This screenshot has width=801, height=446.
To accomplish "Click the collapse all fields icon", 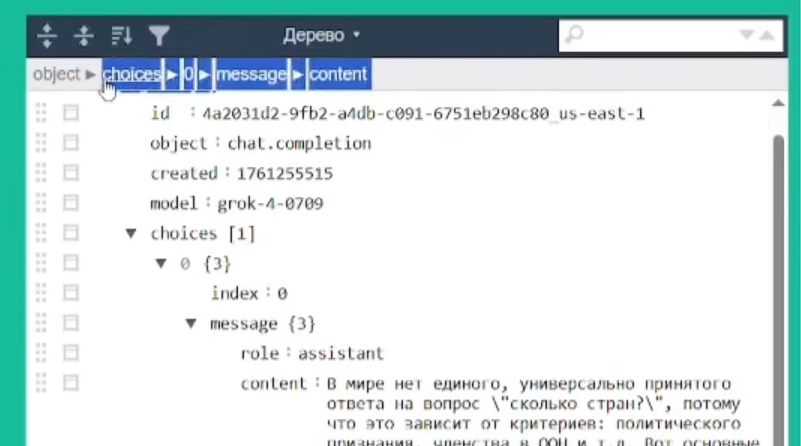I will [x=84, y=36].
